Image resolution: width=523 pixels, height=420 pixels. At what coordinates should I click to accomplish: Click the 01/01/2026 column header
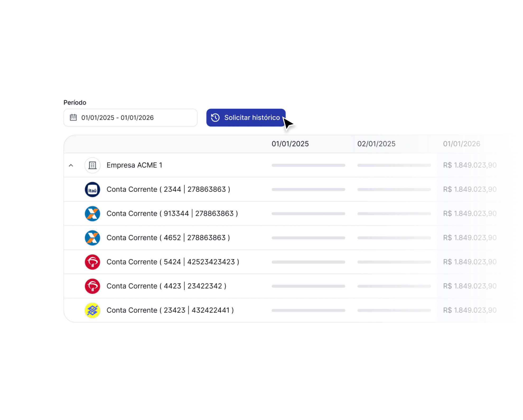[461, 144]
